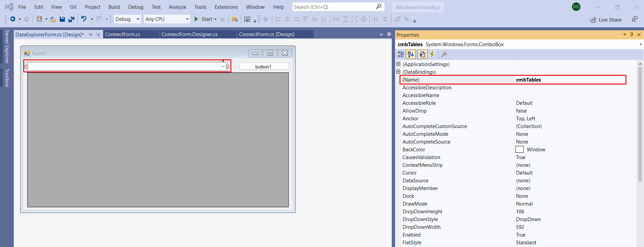Click the Undo arrow icon
644x247 pixels.
point(84,19)
